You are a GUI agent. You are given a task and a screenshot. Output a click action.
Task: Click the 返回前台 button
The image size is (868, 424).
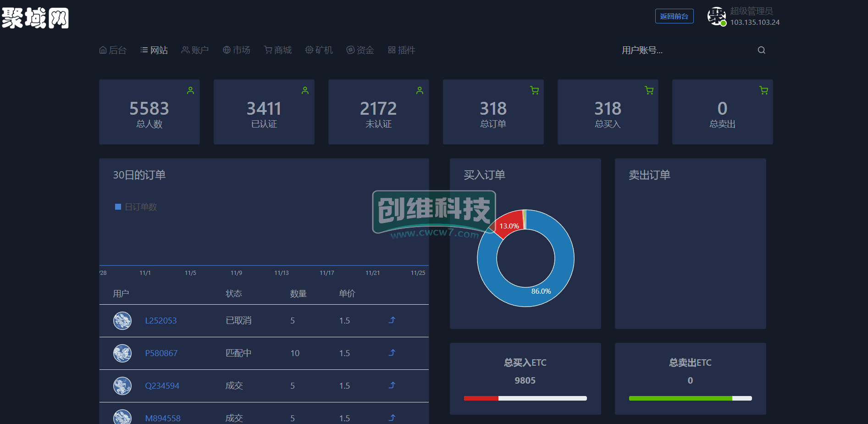coord(674,16)
